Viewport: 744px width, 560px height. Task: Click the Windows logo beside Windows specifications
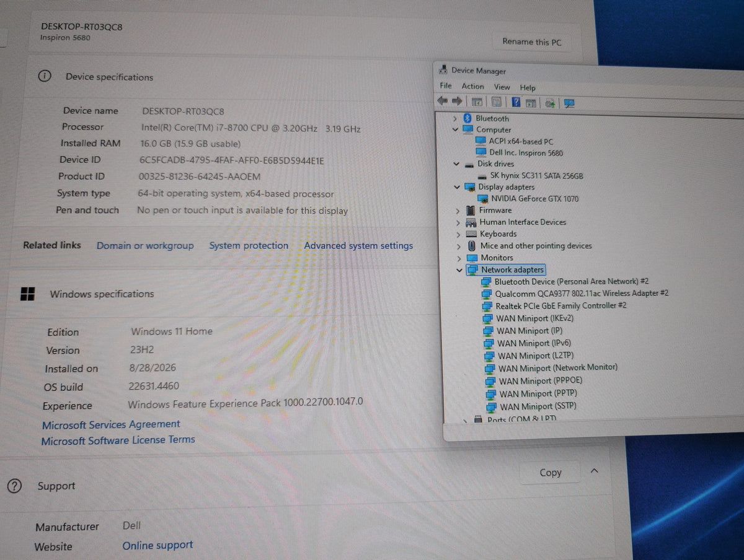tap(28, 293)
